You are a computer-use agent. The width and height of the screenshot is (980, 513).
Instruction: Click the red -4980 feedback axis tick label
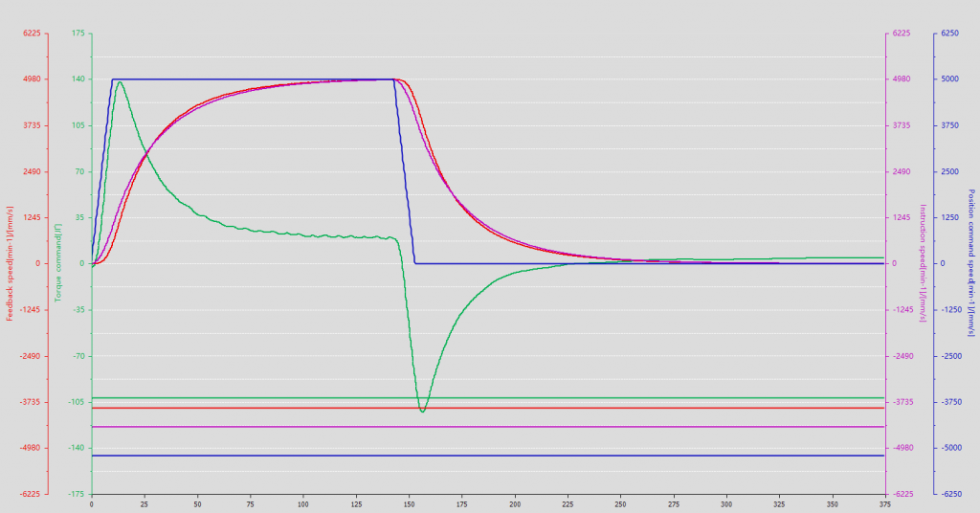click(x=30, y=448)
